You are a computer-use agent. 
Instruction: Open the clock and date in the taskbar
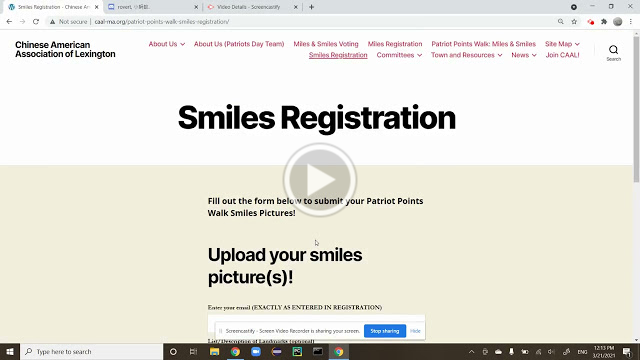604,351
